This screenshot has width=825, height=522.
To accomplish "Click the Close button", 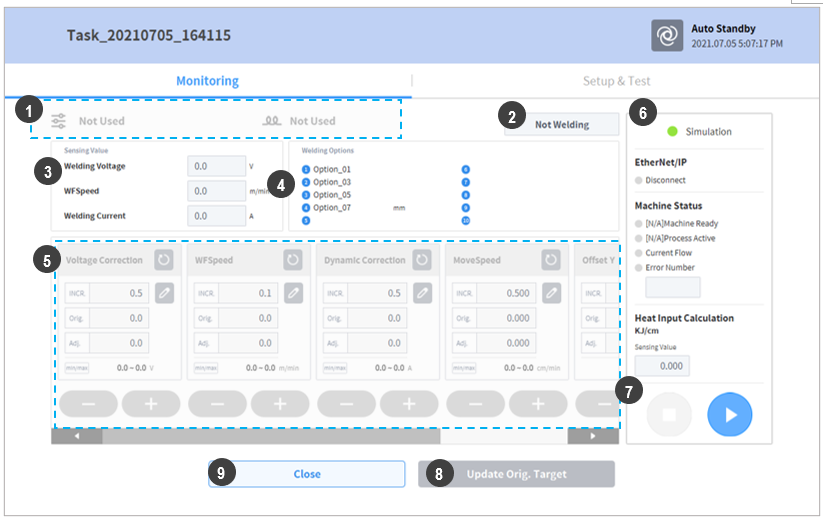I will [x=306, y=474].
